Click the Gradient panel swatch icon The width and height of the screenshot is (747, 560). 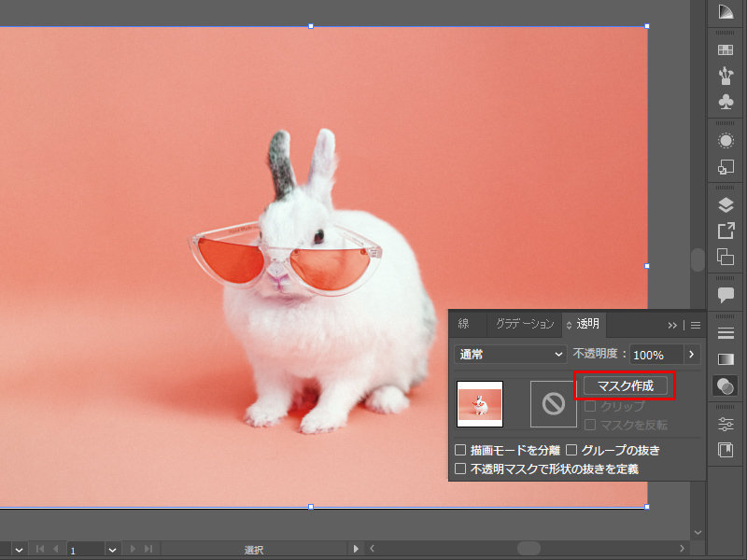[725, 359]
